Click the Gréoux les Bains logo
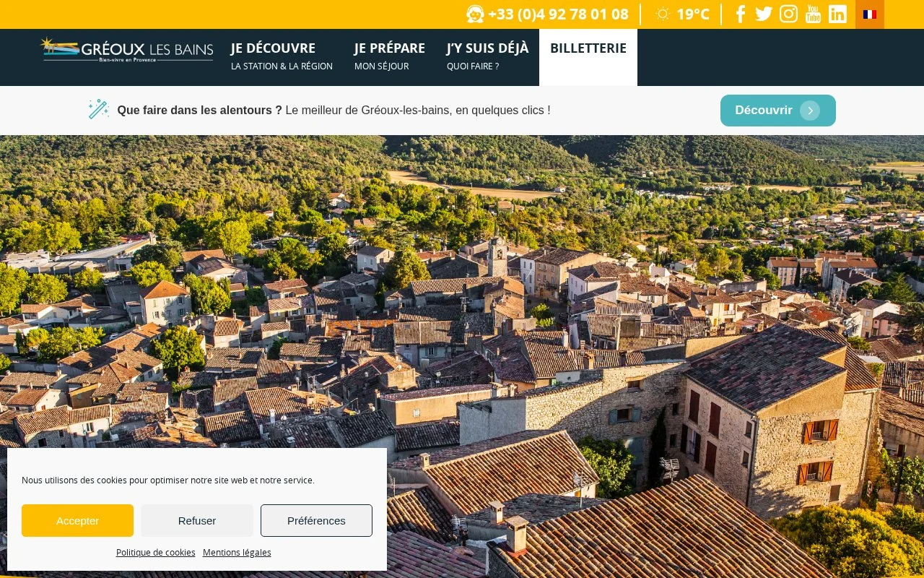Image resolution: width=924 pixels, height=578 pixels. point(127,50)
